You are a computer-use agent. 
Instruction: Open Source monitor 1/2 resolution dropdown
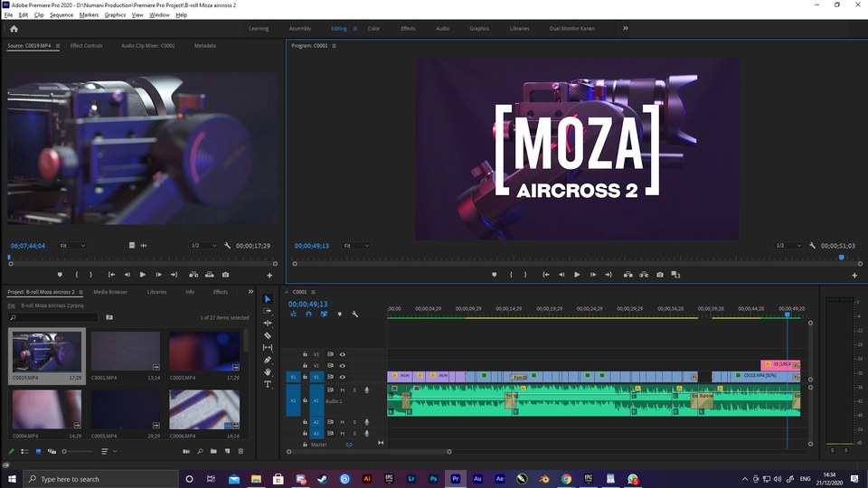[x=203, y=246]
